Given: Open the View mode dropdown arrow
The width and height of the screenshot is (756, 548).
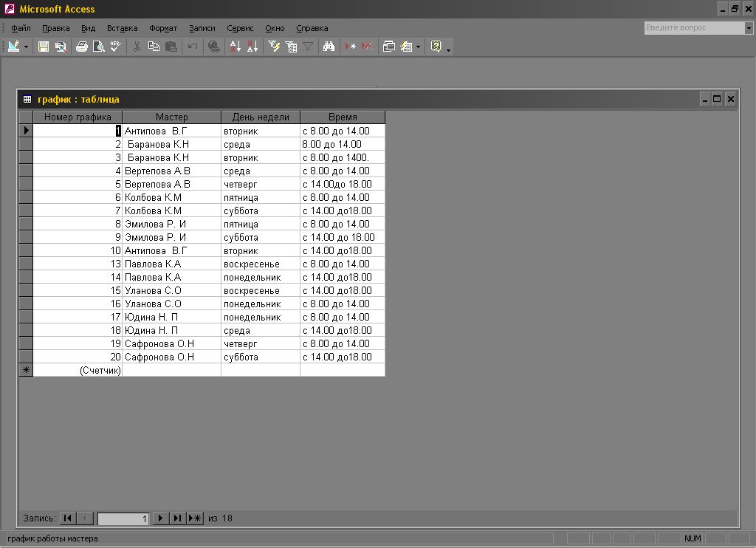Looking at the screenshot, I should (x=26, y=47).
